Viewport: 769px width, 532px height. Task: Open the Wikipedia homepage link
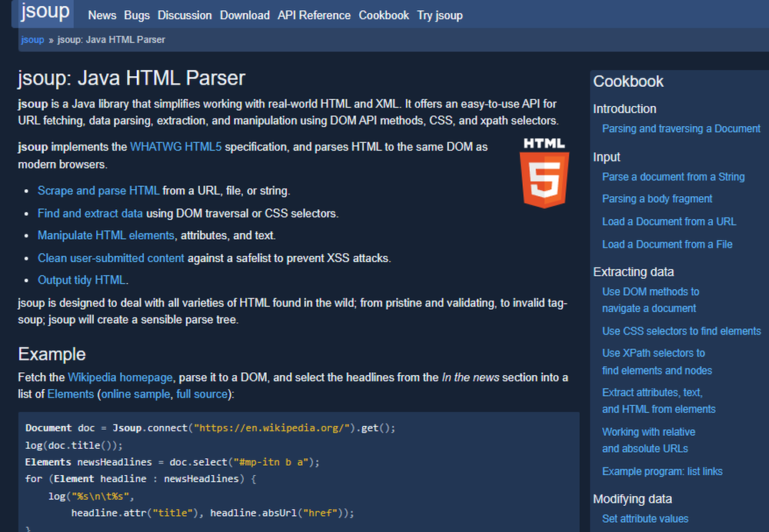tap(120, 377)
